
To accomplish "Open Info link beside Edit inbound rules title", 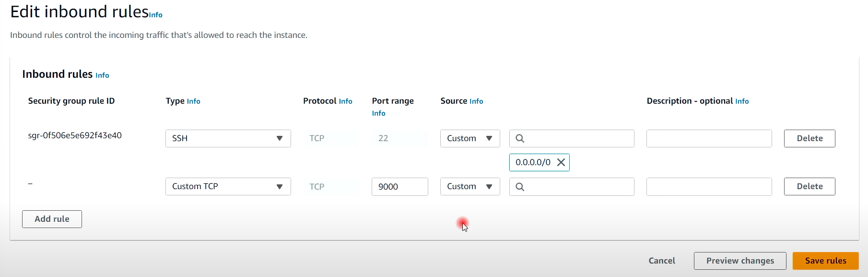I will click(x=156, y=15).
